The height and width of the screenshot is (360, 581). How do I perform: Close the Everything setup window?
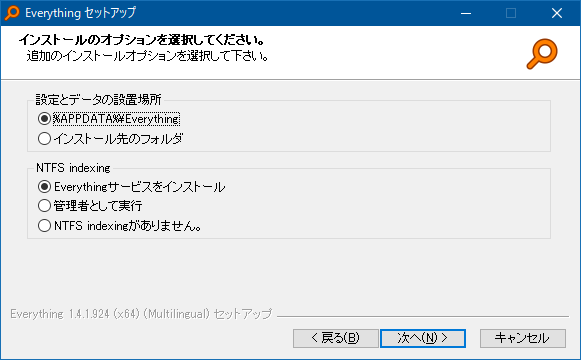557,13
